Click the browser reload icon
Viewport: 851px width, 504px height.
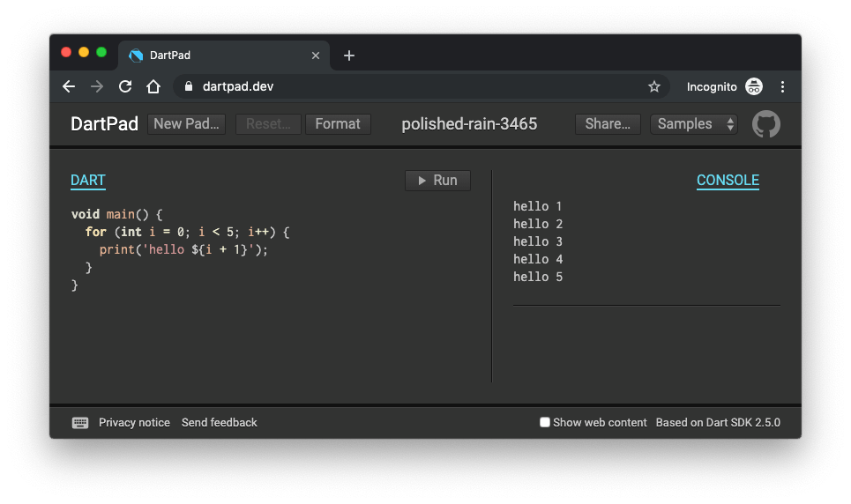coord(125,86)
